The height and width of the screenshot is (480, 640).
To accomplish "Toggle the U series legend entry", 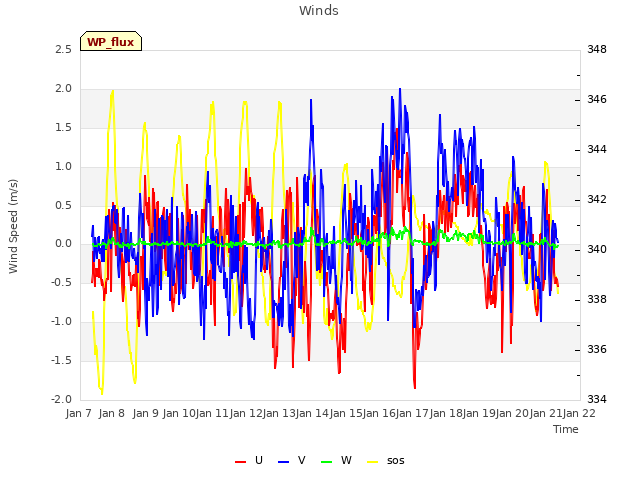I will click(249, 460).
